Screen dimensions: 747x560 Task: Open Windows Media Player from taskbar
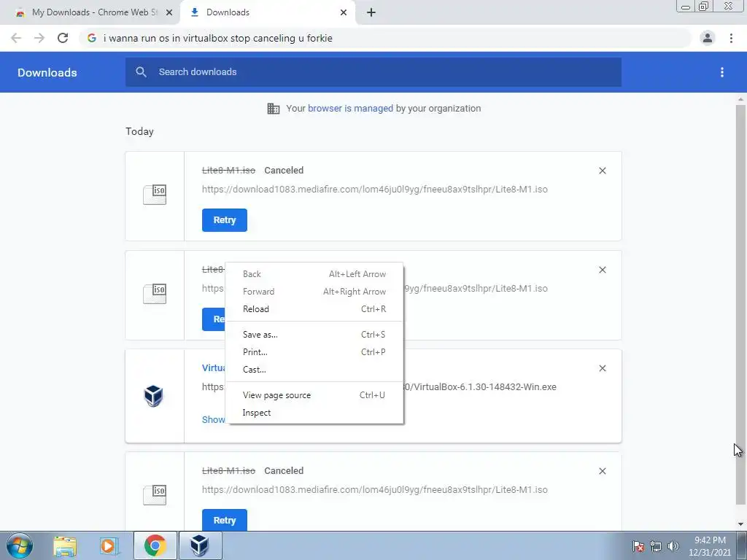109,546
